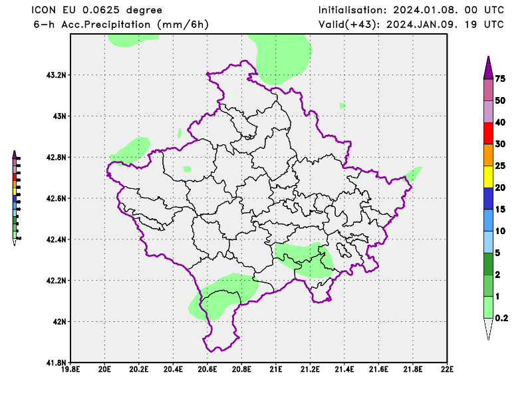Pick the red 30–40 legend swatch

488,134
